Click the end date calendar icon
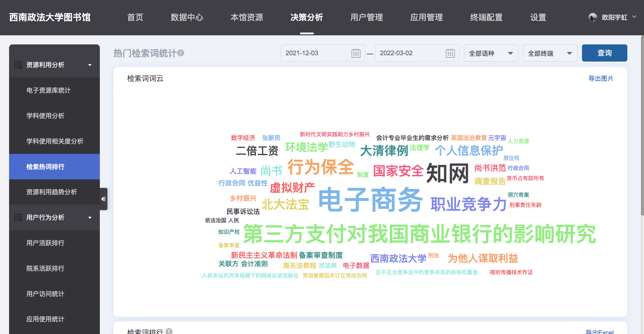This screenshot has width=644, height=334. 450,53
